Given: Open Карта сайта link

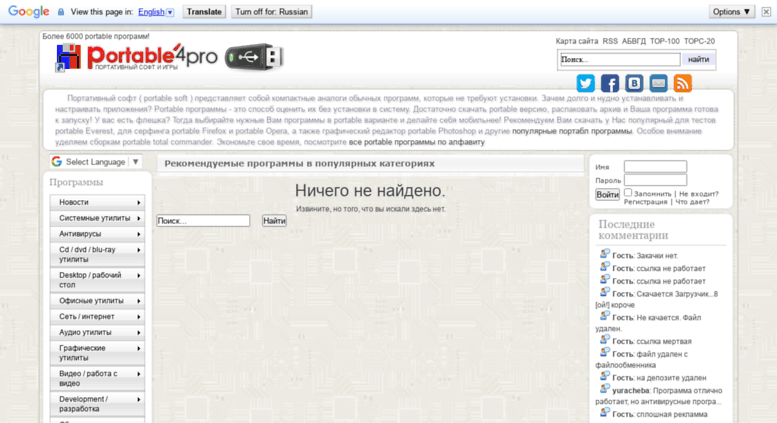Looking at the screenshot, I should (577, 41).
